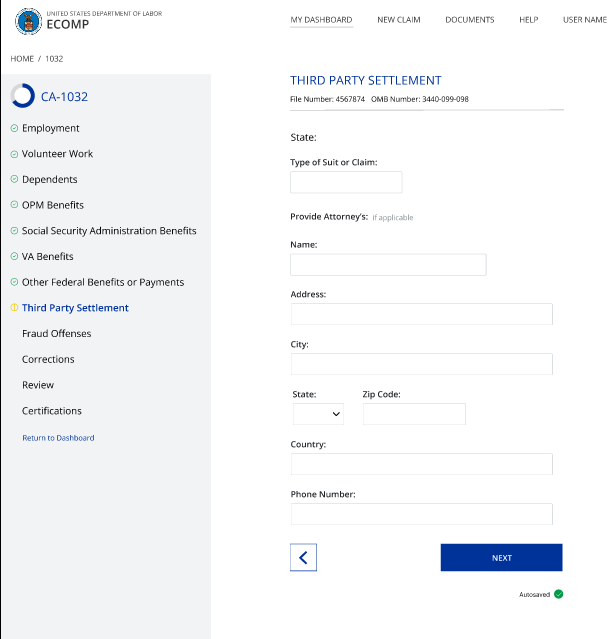Image resolution: width=616 pixels, height=639 pixels.
Task: Open Documents from the top menu
Action: 469,20
